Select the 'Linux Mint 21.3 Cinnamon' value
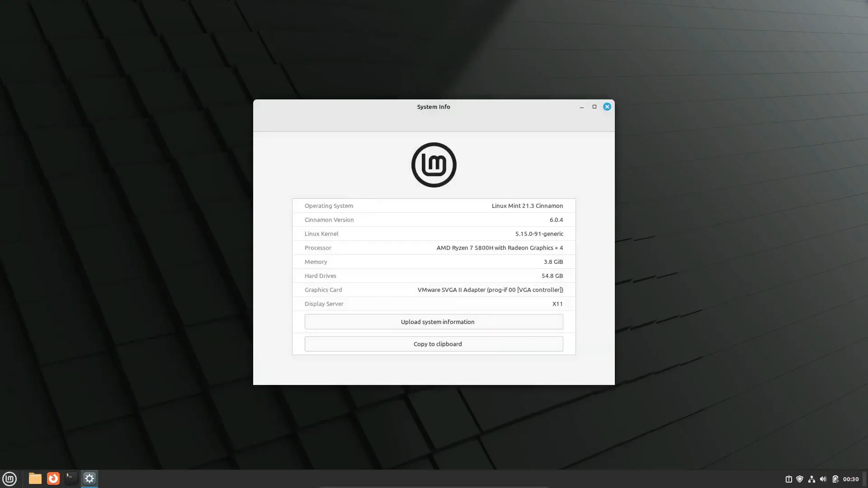This screenshot has width=868, height=488. [x=527, y=206]
